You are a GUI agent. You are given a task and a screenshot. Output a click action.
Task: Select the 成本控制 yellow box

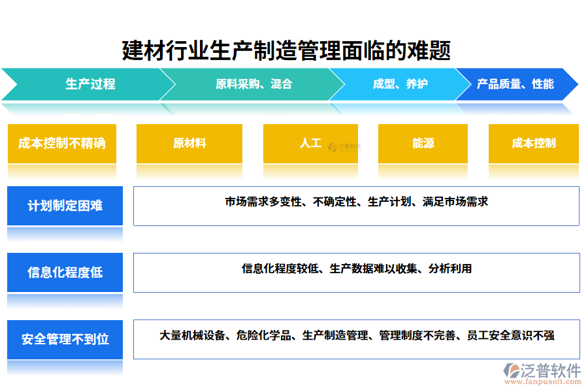coord(533,144)
